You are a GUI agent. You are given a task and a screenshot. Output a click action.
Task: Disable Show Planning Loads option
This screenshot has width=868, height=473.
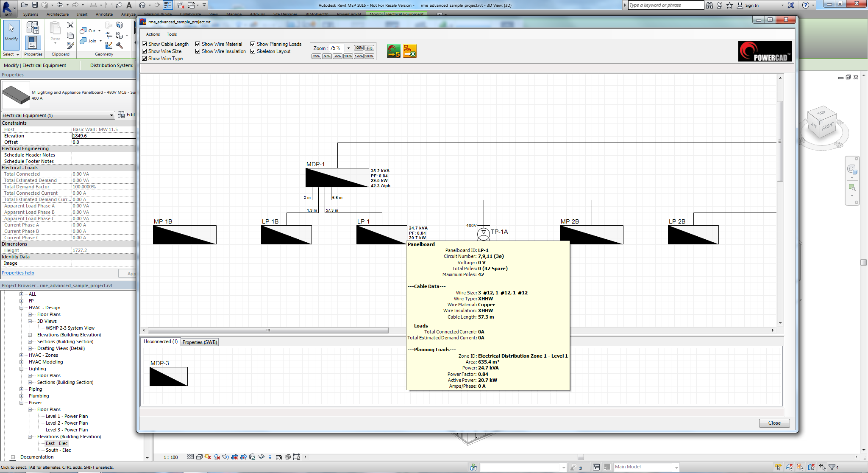point(253,44)
